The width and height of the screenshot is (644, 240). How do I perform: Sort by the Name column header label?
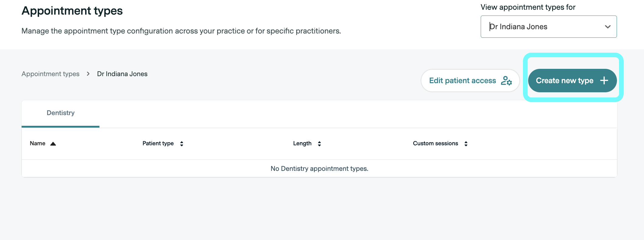pos(37,143)
